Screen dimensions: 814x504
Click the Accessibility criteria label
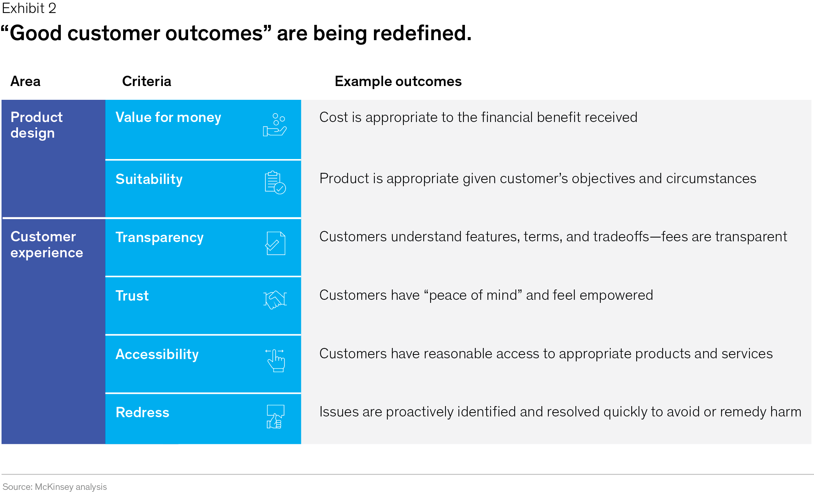(x=157, y=354)
